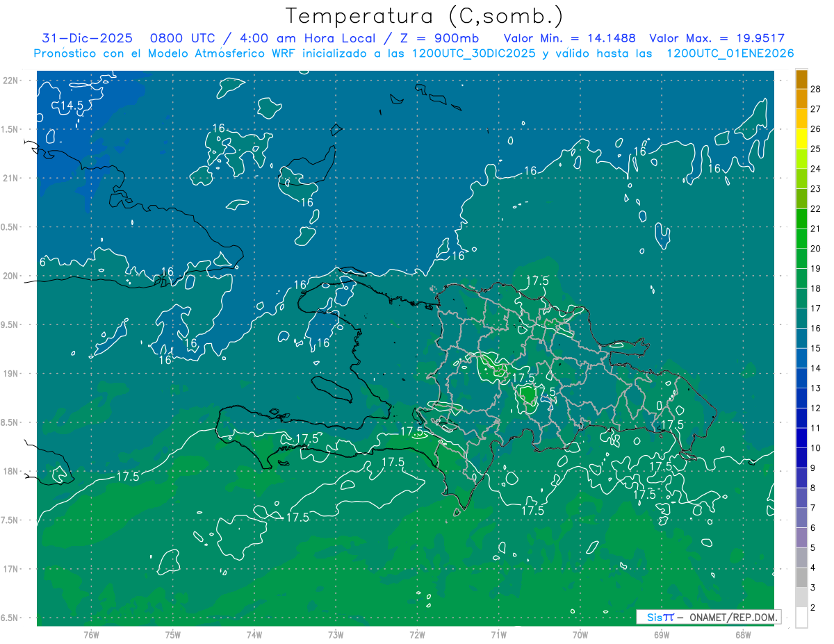Screen dimensions: 834x644
Task: Click the color scale label "18"
Action: point(816,288)
